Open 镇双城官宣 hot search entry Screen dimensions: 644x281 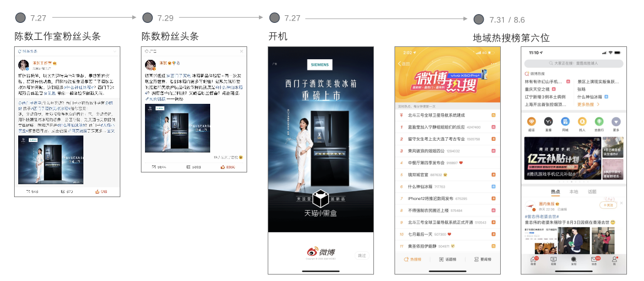pos(448,175)
